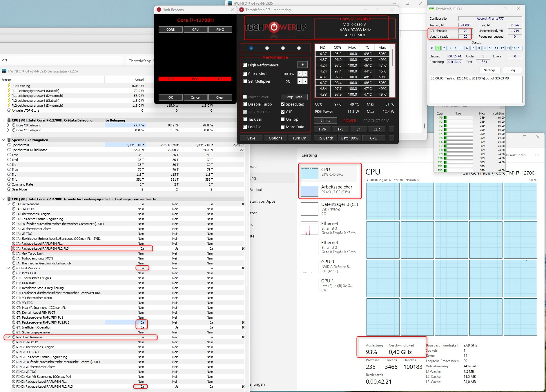Click the lightning icon beside PCH Leistung
Viewport: 546px width, 392px height.
9,86
